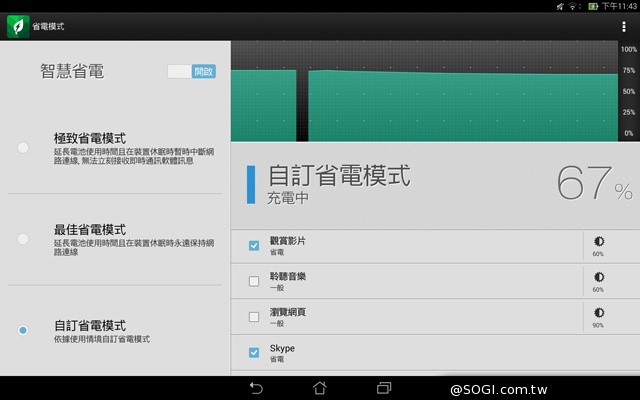Select the 自訂省電模式 radio button
Image resolution: width=640 pixels, height=400 pixels.
point(23,330)
